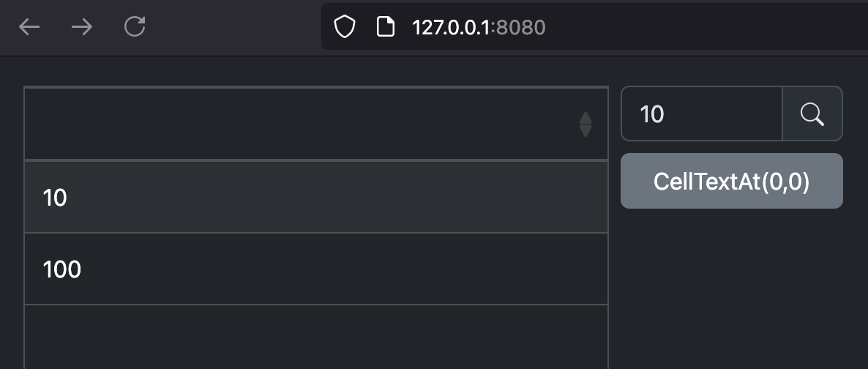Go back with the browser back arrow
This screenshot has height=369, width=868.
pos(29,26)
